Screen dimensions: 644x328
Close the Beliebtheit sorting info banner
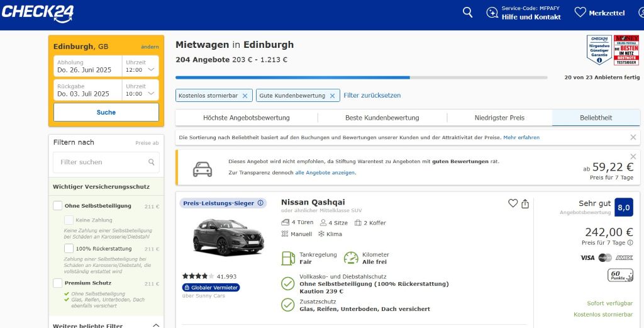coord(633,137)
